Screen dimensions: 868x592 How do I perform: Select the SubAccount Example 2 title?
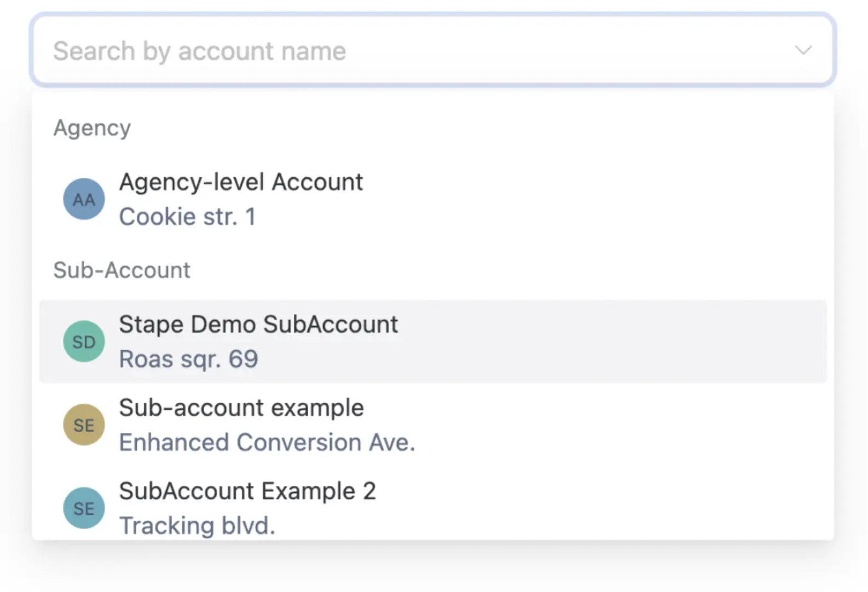[x=247, y=491]
